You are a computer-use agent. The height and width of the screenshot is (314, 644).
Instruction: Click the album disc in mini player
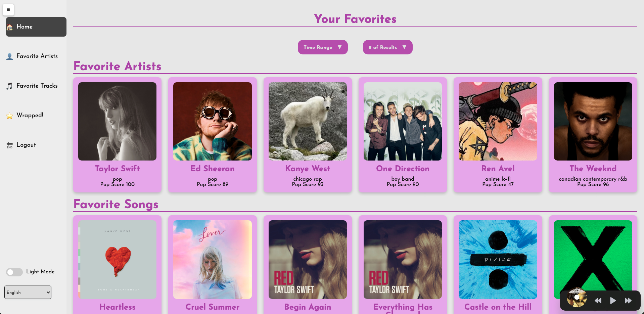tap(577, 298)
